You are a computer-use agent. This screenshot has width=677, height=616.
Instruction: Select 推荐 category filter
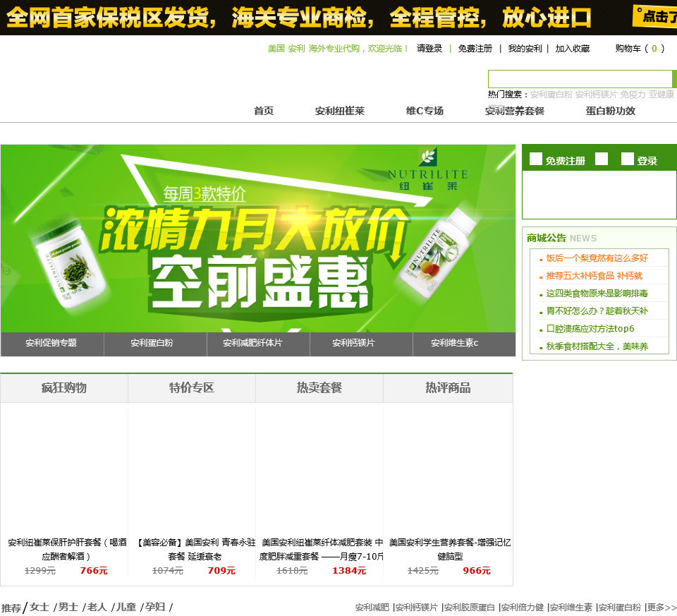pos(11,608)
